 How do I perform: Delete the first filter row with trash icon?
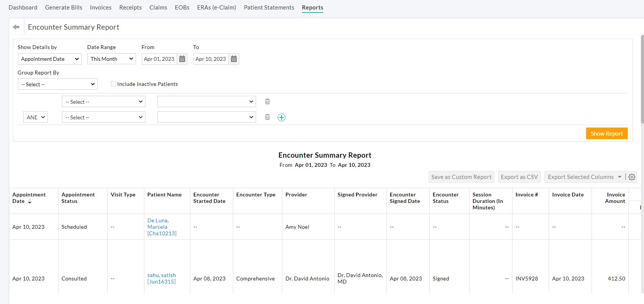[x=267, y=101]
